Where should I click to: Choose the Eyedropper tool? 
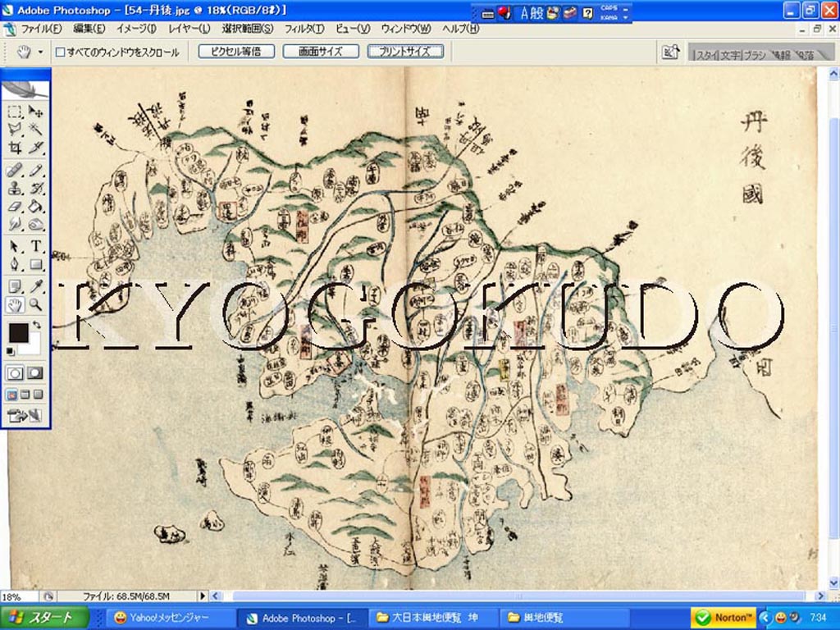coord(35,286)
